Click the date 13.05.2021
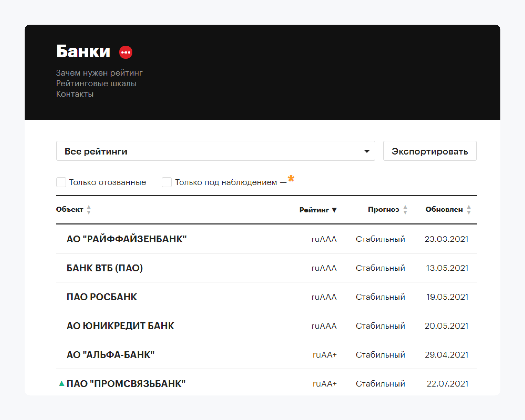The height and width of the screenshot is (420, 525). (447, 268)
